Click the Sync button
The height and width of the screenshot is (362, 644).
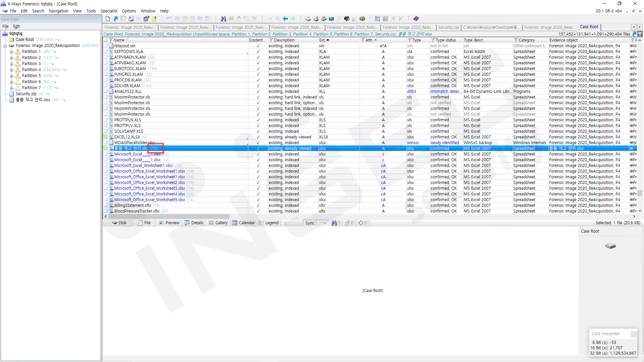click(x=309, y=223)
